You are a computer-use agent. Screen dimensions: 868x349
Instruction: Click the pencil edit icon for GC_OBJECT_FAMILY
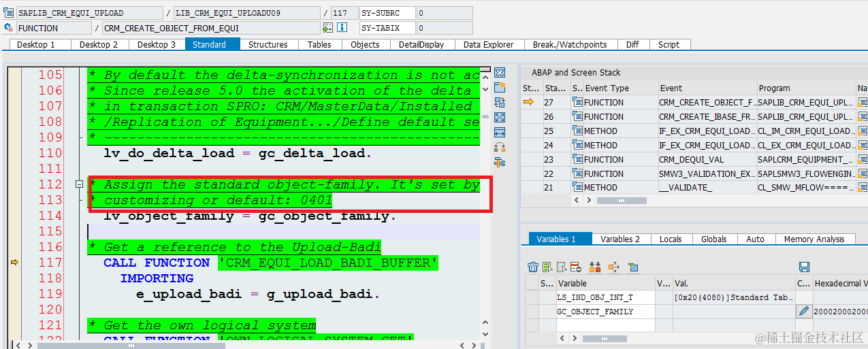coord(804,311)
